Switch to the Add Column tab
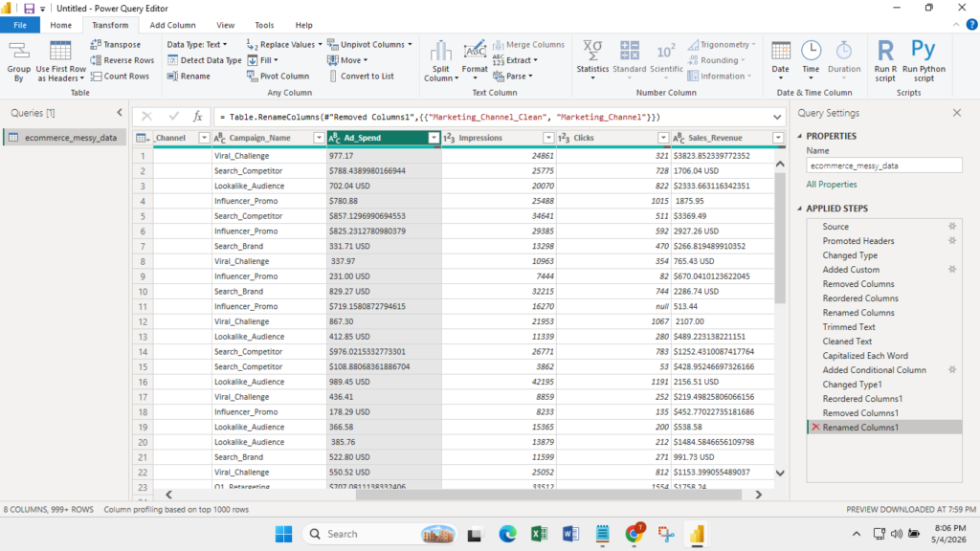 click(172, 25)
